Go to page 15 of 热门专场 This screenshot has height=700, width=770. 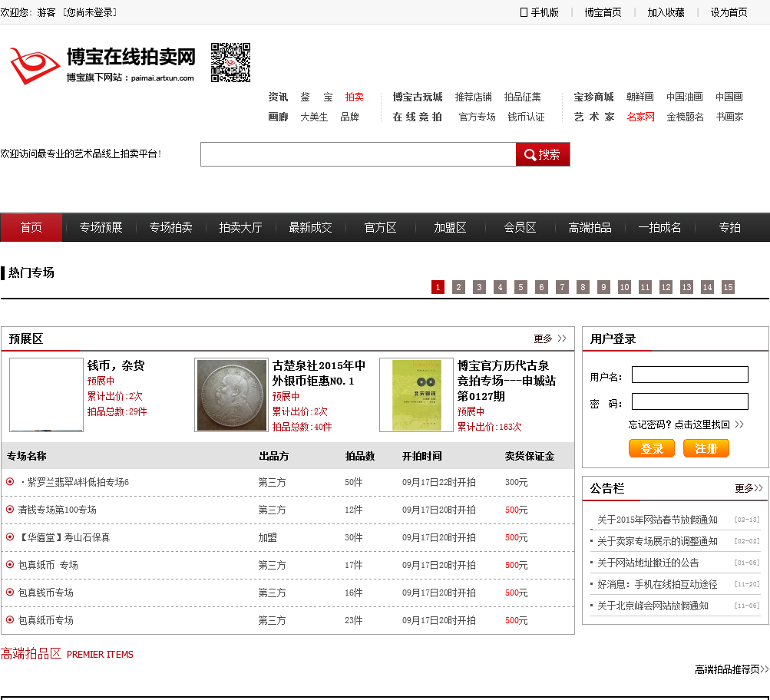tap(728, 287)
